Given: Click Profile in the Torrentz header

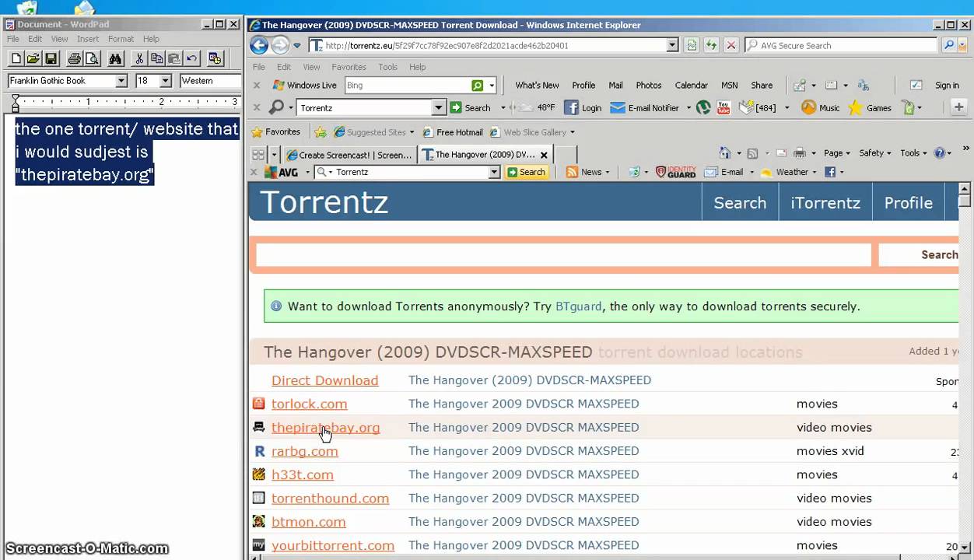Looking at the screenshot, I should click(x=908, y=203).
